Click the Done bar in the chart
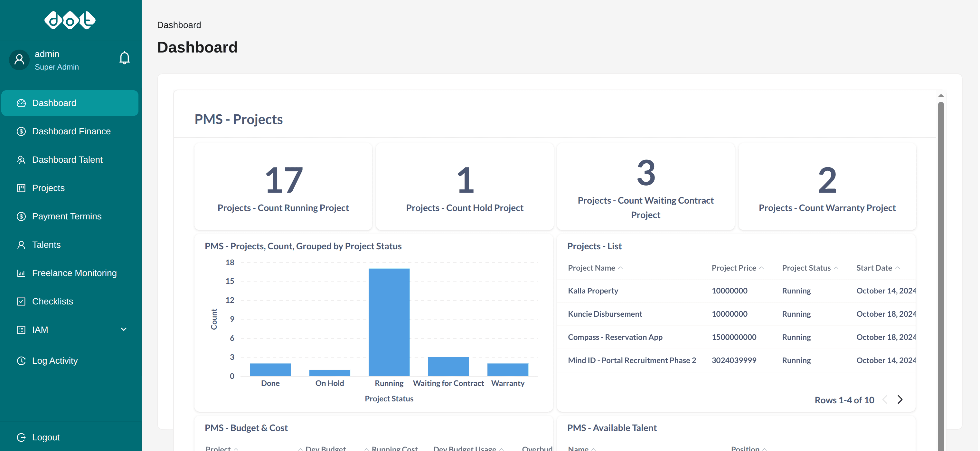Image resolution: width=980 pixels, height=451 pixels. tap(270, 369)
